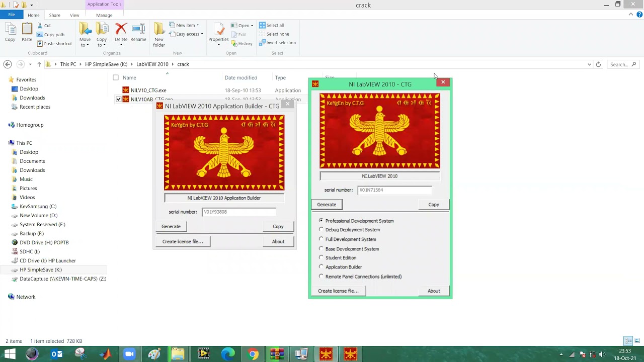Switch to large icons view in status bar
Image resolution: width=644 pixels, height=362 pixels.
click(636, 341)
